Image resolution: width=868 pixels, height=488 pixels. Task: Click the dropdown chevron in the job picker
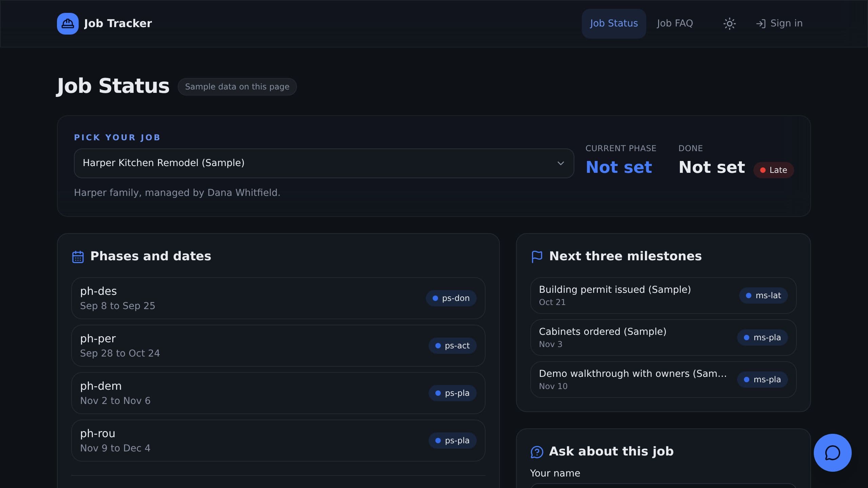coord(560,163)
